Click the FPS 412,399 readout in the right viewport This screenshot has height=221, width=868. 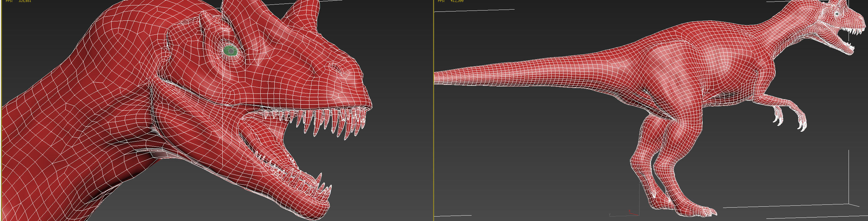pyautogui.click(x=451, y=1)
